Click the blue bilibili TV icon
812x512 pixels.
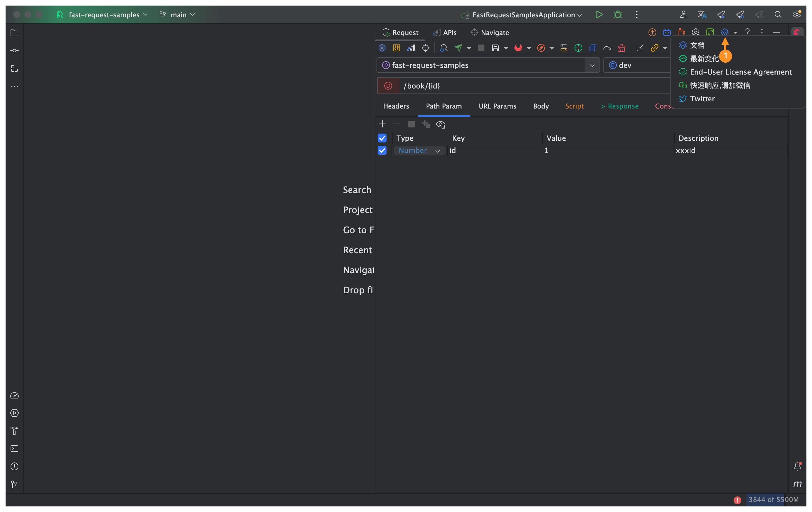tap(667, 32)
